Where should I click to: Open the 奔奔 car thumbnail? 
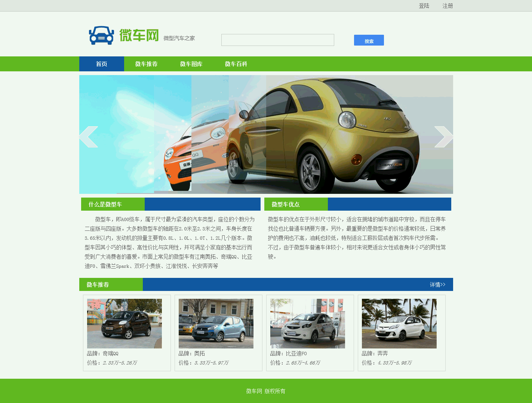point(399,323)
